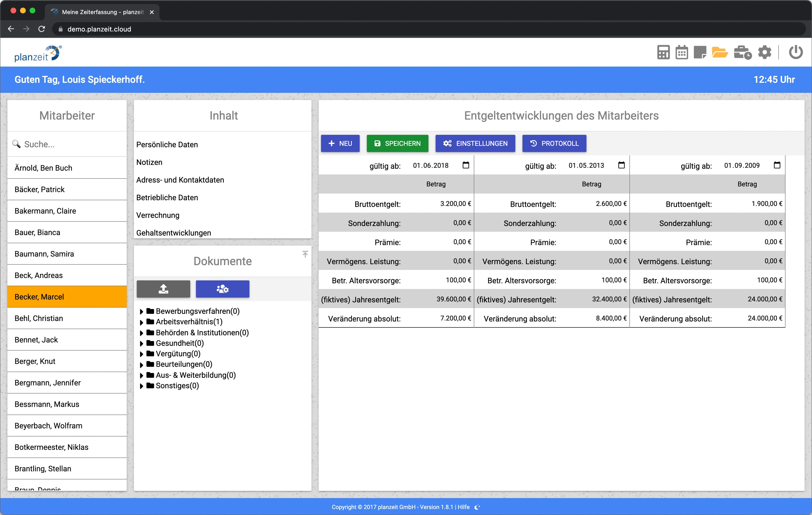This screenshot has height=515, width=812.
Task: Open the calculator icon in header
Action: [663, 52]
